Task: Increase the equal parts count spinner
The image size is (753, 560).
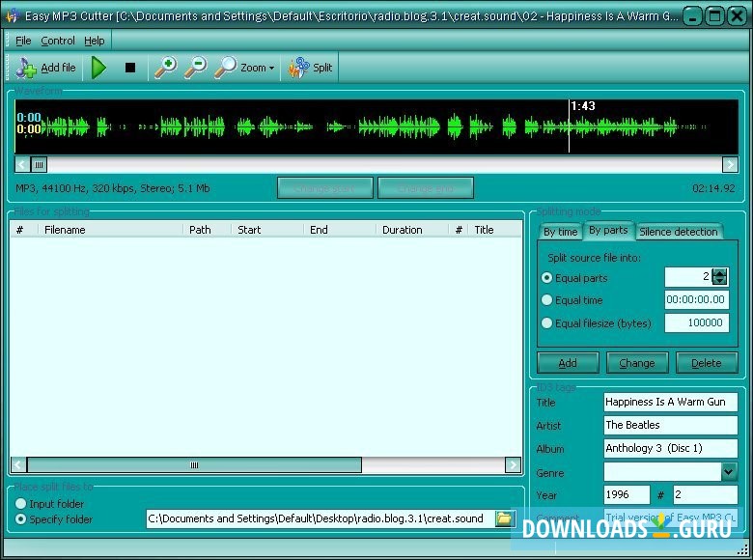Action: point(720,273)
